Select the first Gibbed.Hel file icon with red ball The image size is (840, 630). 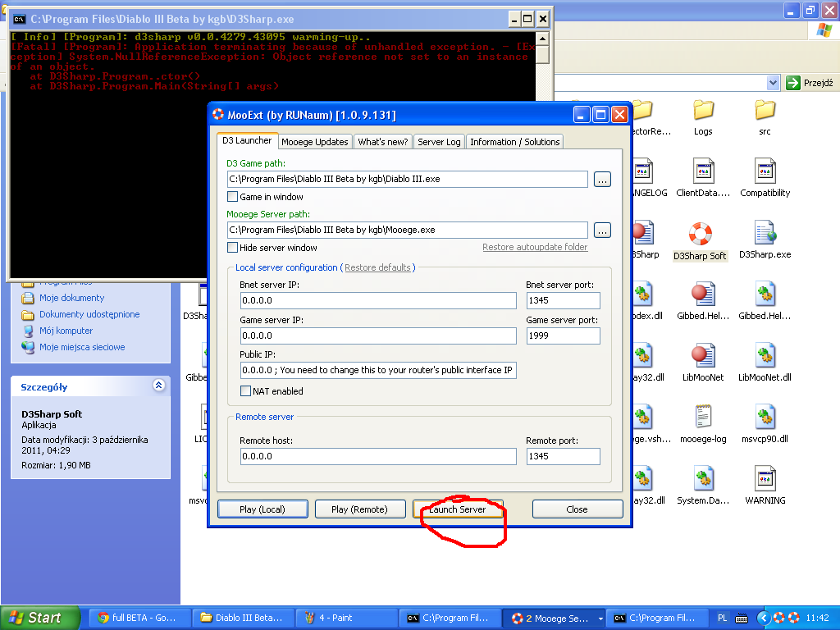[703, 294]
